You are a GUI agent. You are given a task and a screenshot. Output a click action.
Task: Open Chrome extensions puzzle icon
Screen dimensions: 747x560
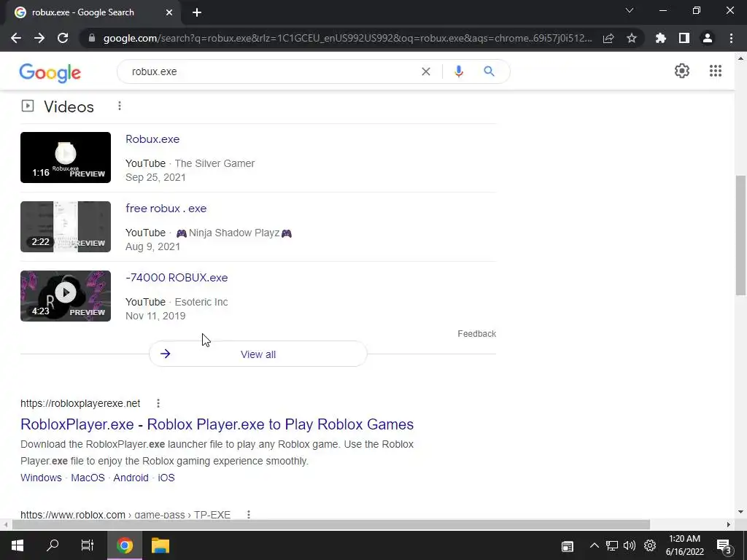pyautogui.click(x=661, y=38)
